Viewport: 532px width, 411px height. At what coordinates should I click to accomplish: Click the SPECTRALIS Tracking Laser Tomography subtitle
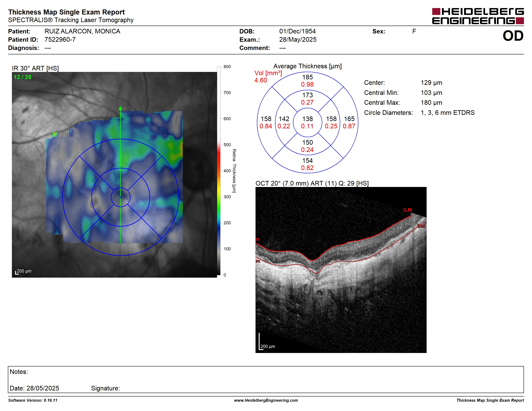71,20
